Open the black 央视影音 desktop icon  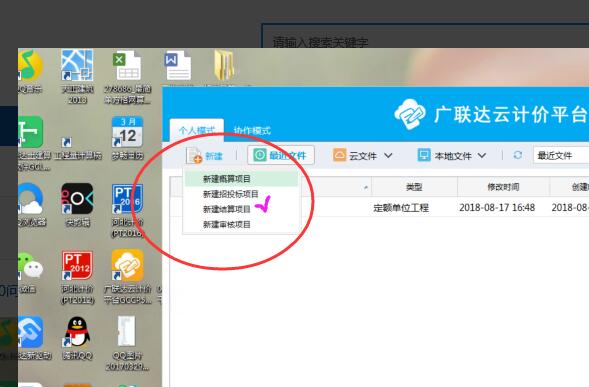pyautogui.click(x=77, y=205)
